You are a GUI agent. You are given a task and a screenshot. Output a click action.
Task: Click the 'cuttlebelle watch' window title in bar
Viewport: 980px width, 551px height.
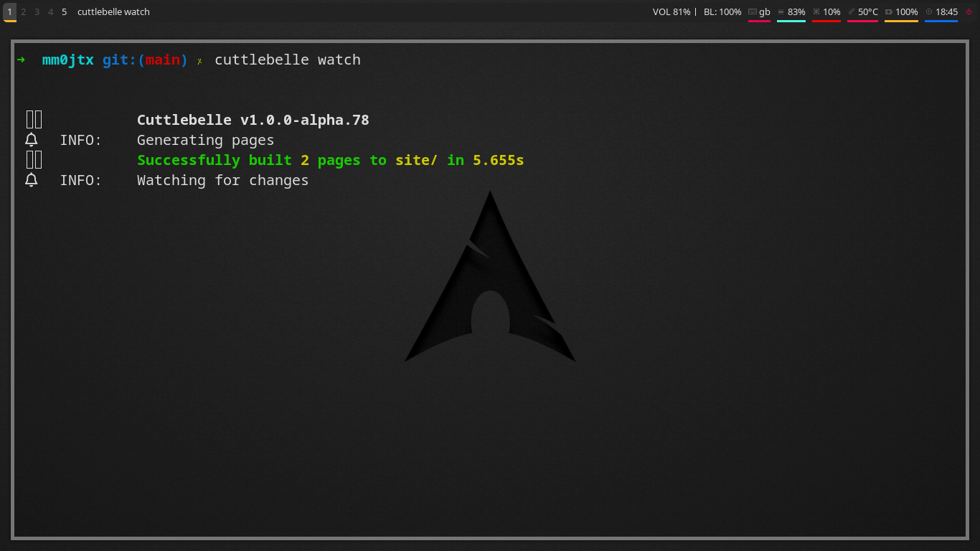pos(113,11)
